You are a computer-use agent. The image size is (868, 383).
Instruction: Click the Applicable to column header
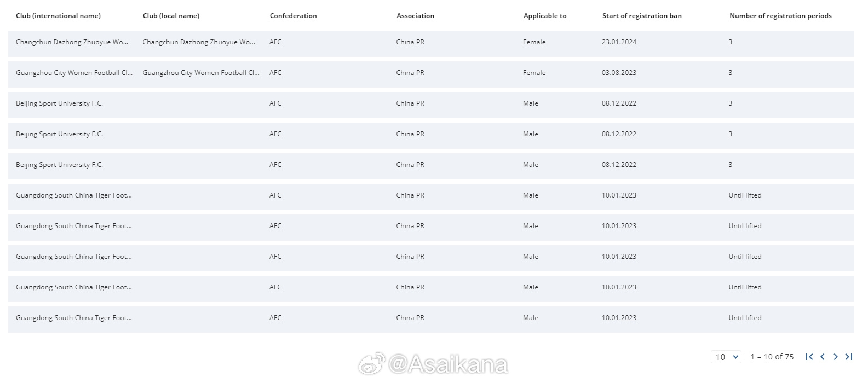coord(545,16)
